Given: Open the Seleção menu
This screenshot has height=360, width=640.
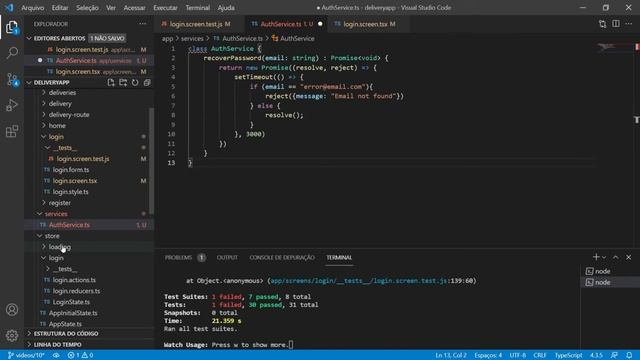Looking at the screenshot, I should [87, 7].
